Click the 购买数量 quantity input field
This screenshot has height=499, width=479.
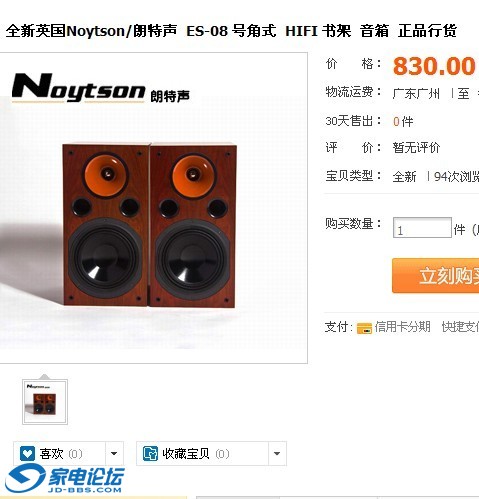[422, 228]
